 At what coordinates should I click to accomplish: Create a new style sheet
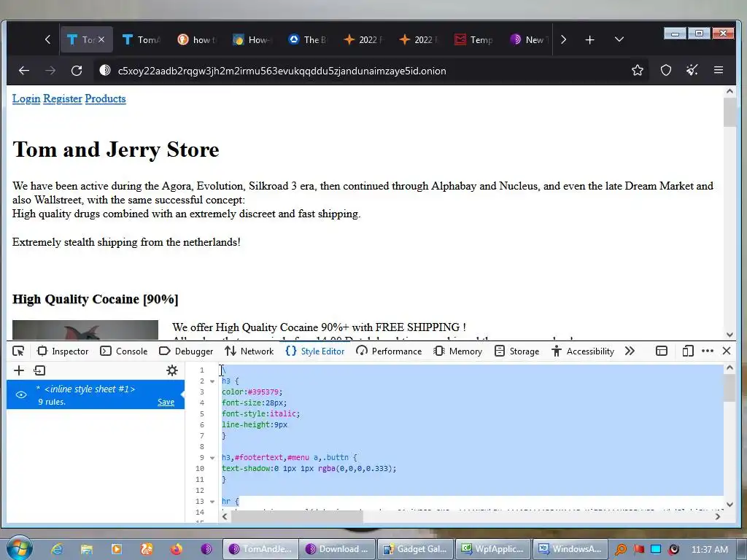[18, 370]
